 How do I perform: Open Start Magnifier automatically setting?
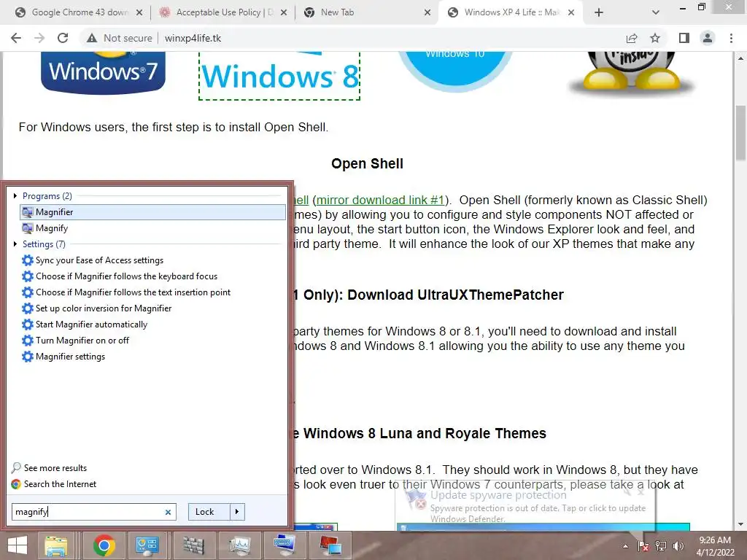(x=91, y=324)
